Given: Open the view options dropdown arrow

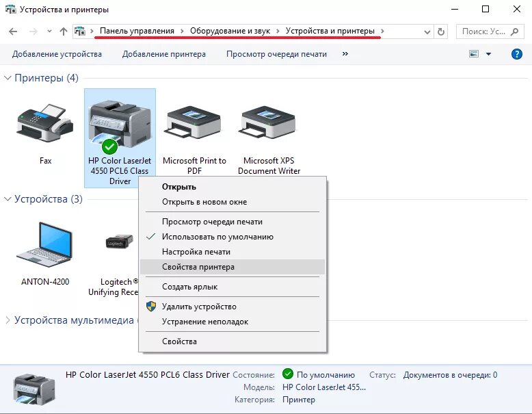Looking at the screenshot, I should click(488, 54).
